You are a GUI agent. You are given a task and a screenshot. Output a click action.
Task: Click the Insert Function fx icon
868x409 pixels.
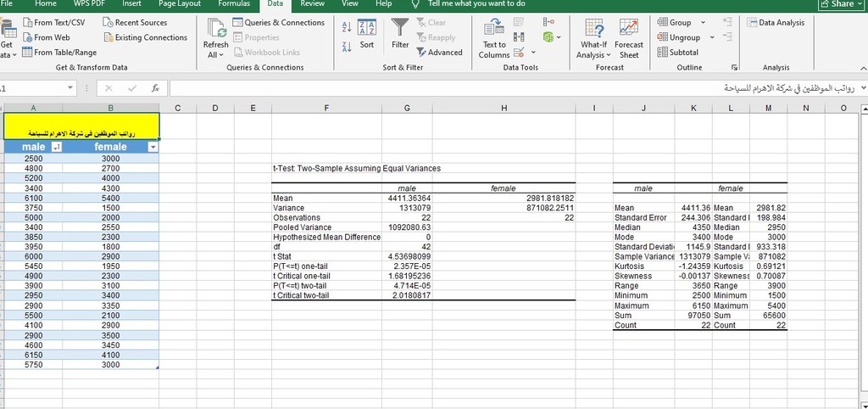(x=155, y=87)
